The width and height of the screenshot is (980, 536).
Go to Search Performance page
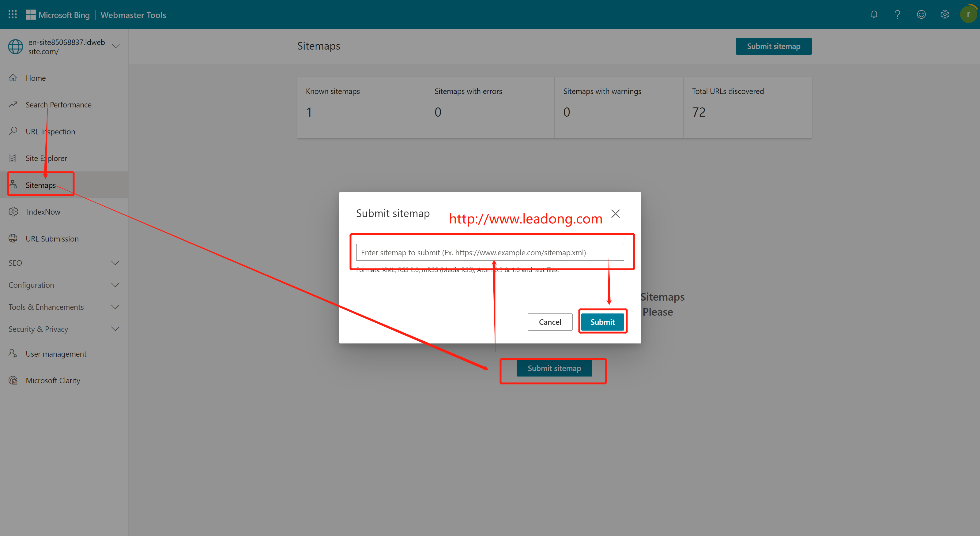pyautogui.click(x=58, y=105)
